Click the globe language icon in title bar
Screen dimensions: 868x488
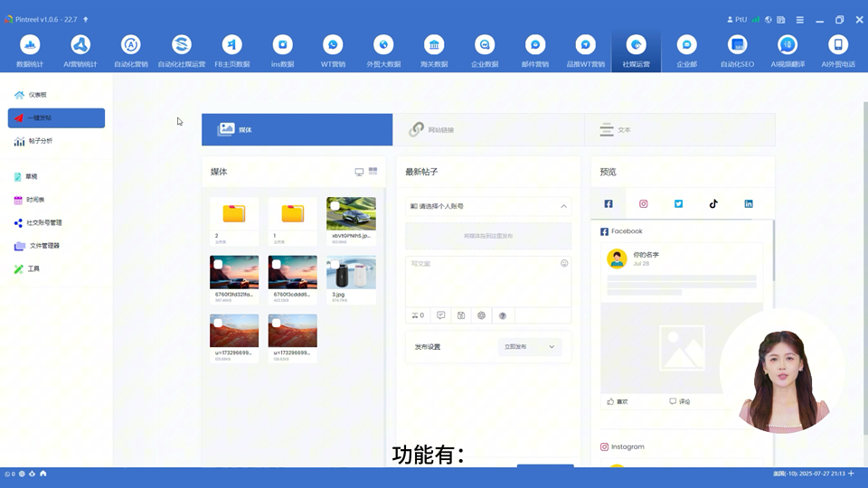tap(769, 19)
